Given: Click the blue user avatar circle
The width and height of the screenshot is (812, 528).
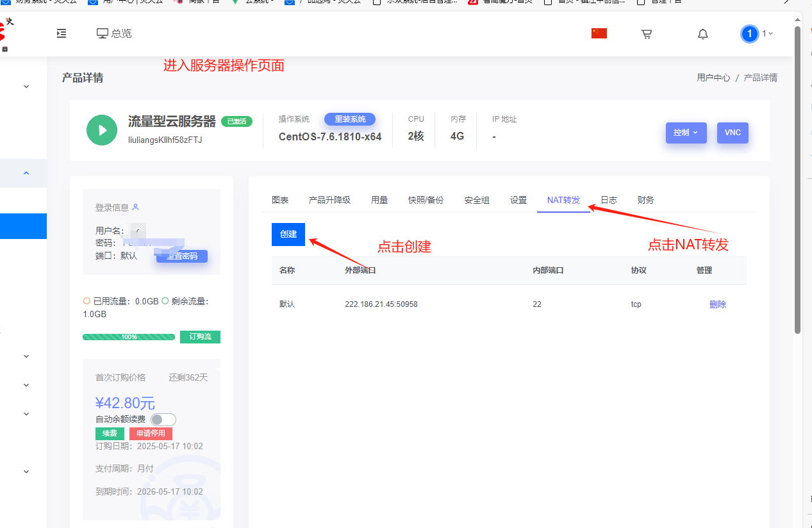Looking at the screenshot, I should point(749,33).
